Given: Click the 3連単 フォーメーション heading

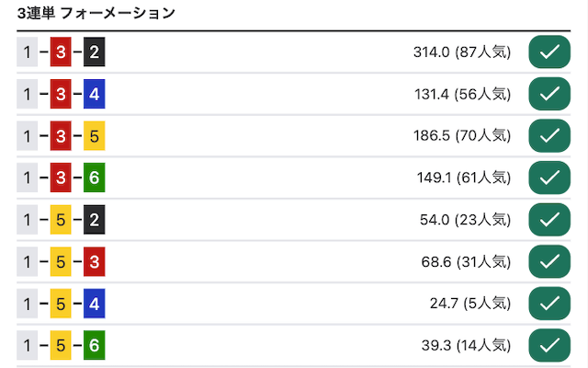Looking at the screenshot, I should [x=96, y=13].
